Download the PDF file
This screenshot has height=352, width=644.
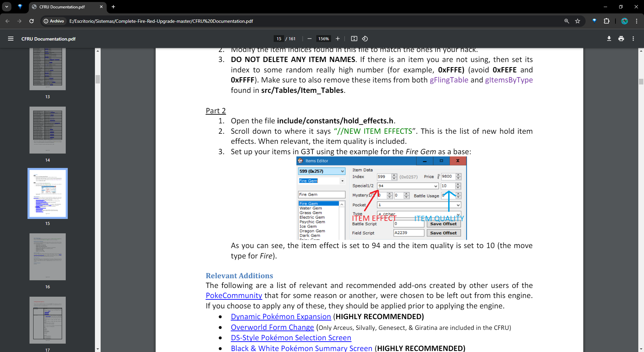coord(609,39)
